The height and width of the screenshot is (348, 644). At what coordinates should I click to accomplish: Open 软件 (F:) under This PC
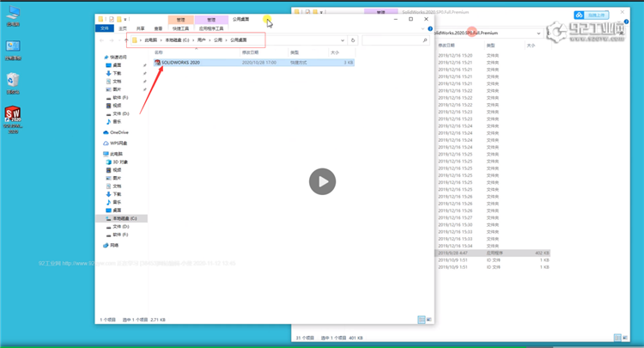(119, 235)
